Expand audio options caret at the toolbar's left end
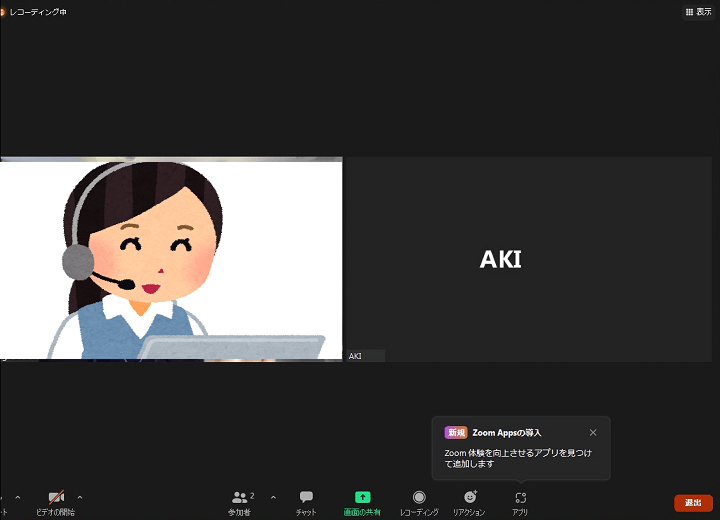Image resolution: width=720 pixels, height=520 pixels. click(17, 497)
